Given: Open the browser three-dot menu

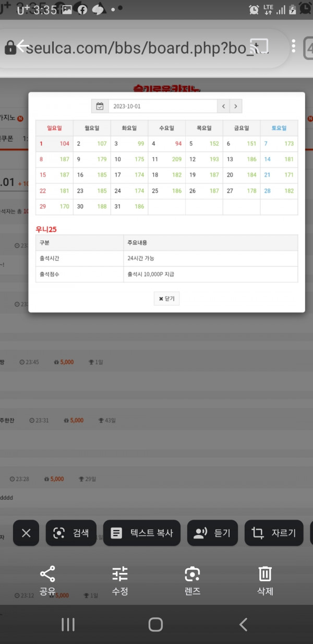Looking at the screenshot, I should (294, 46).
